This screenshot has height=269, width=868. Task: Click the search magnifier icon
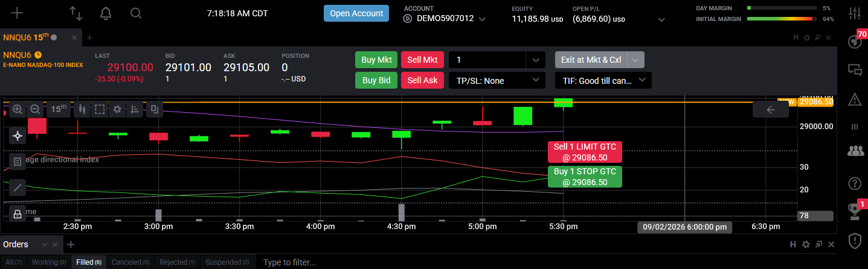[136, 13]
